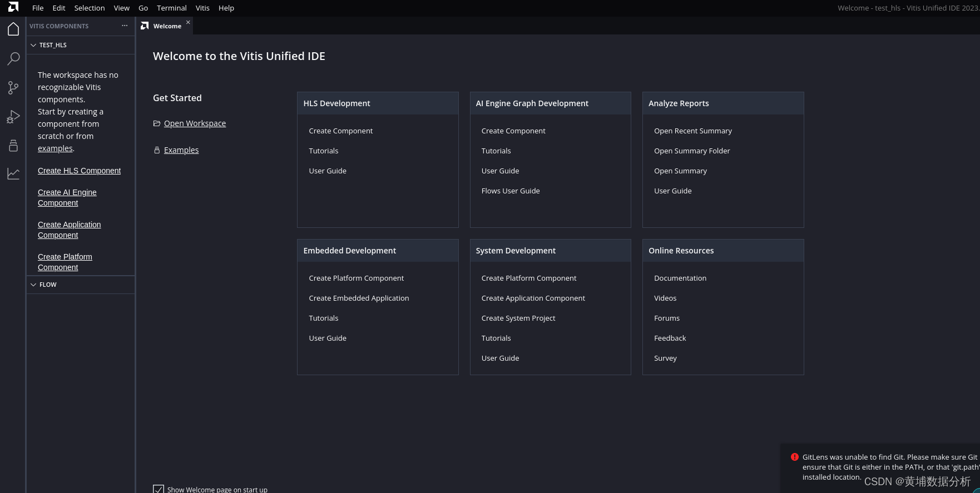980x493 pixels.
Task: Open Survey in Online Resources
Action: pyautogui.click(x=665, y=358)
